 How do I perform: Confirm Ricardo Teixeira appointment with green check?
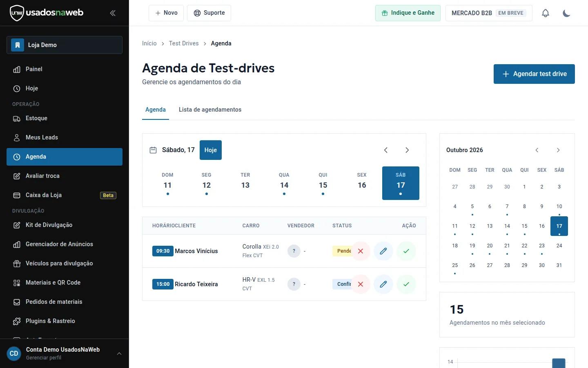pyautogui.click(x=406, y=284)
